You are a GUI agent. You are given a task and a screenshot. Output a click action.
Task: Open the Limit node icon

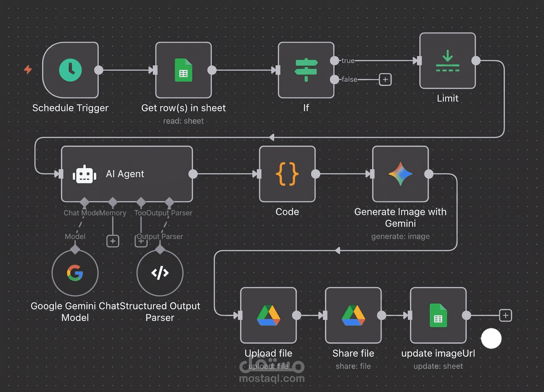448,60
